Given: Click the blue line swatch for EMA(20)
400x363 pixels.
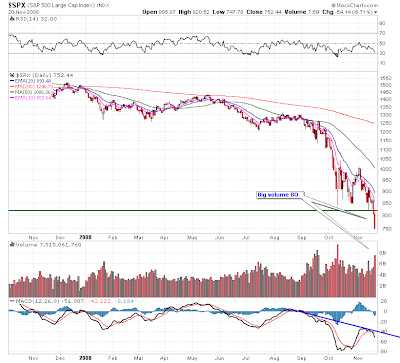Looking at the screenshot, I should point(12,81).
